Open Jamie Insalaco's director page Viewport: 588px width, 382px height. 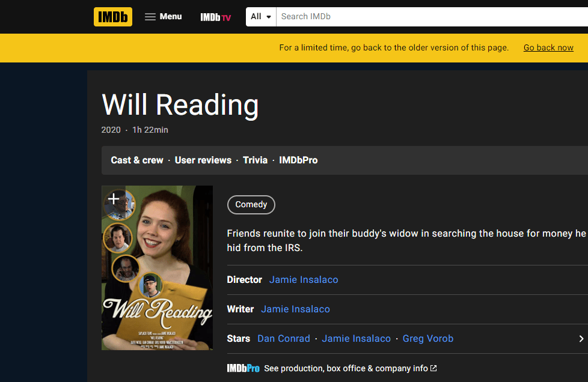[304, 279]
